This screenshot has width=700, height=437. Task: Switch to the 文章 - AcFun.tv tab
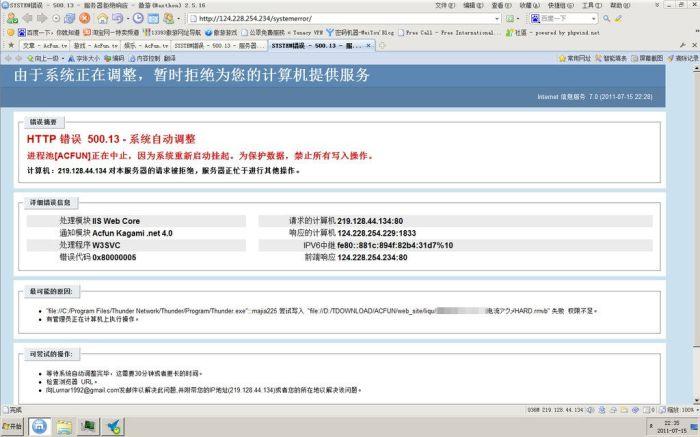[44, 46]
